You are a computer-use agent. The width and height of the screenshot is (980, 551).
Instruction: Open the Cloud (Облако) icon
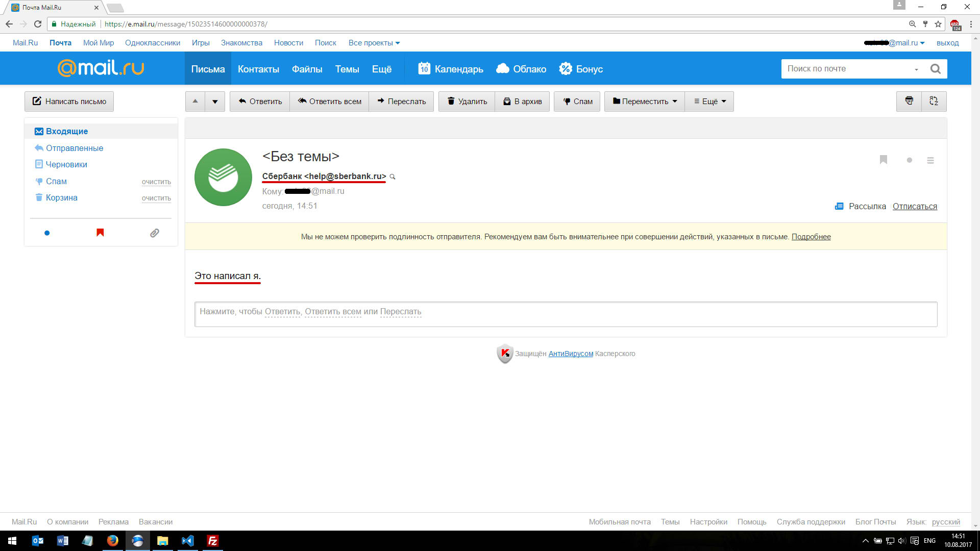[x=503, y=68]
